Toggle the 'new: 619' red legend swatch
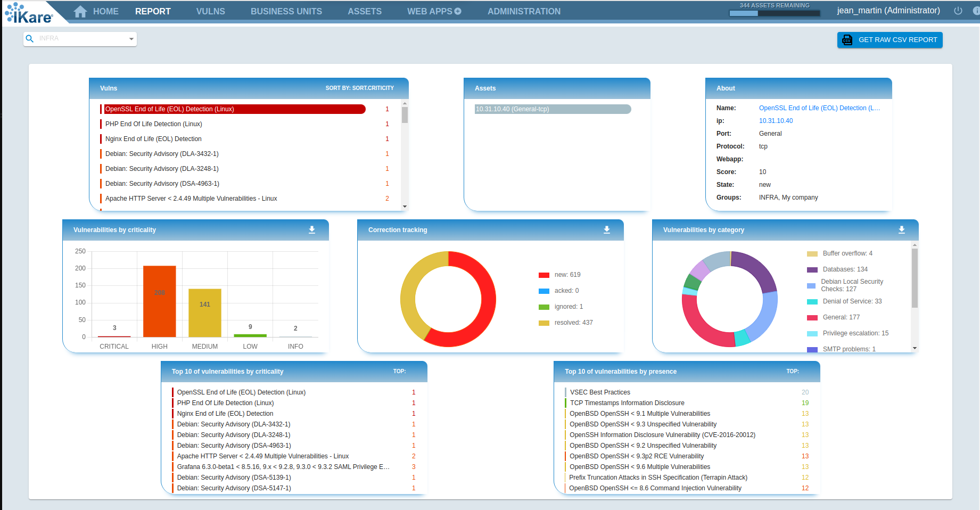Image resolution: width=980 pixels, height=510 pixels. (543, 275)
